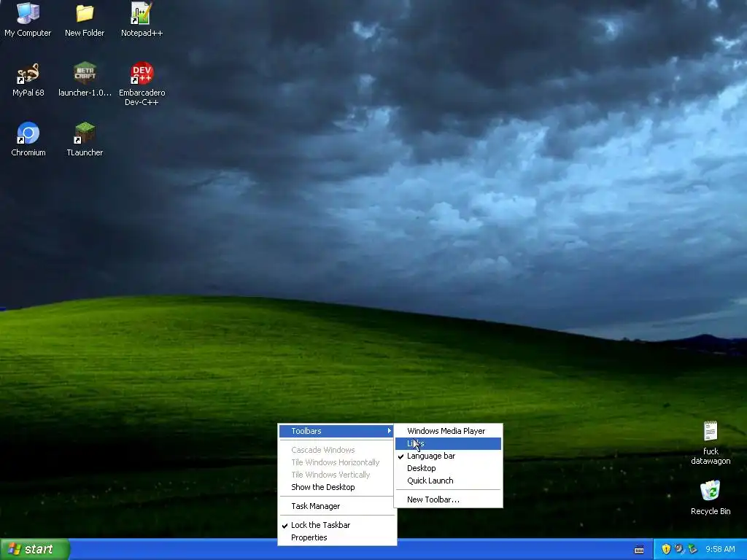Click the speaker volume tray icon
Image resolution: width=747 pixels, height=560 pixels.
coord(679,549)
